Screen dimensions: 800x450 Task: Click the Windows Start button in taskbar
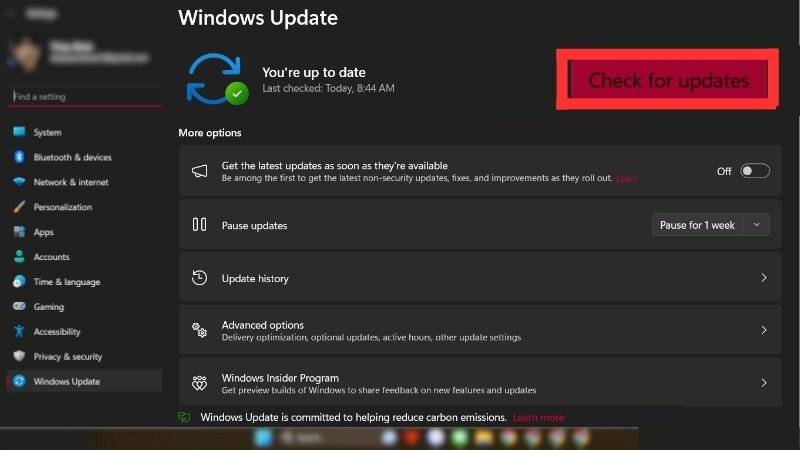coord(264,438)
